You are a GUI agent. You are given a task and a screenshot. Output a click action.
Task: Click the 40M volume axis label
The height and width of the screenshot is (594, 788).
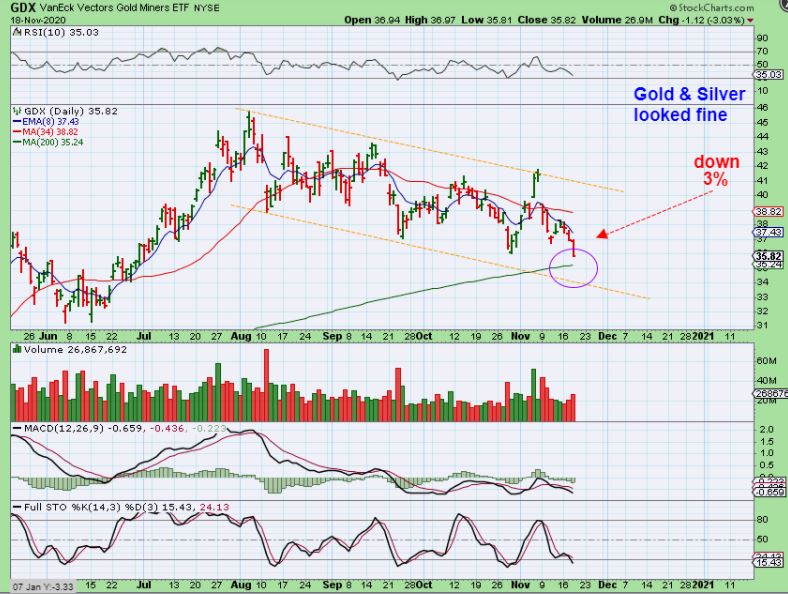766,380
